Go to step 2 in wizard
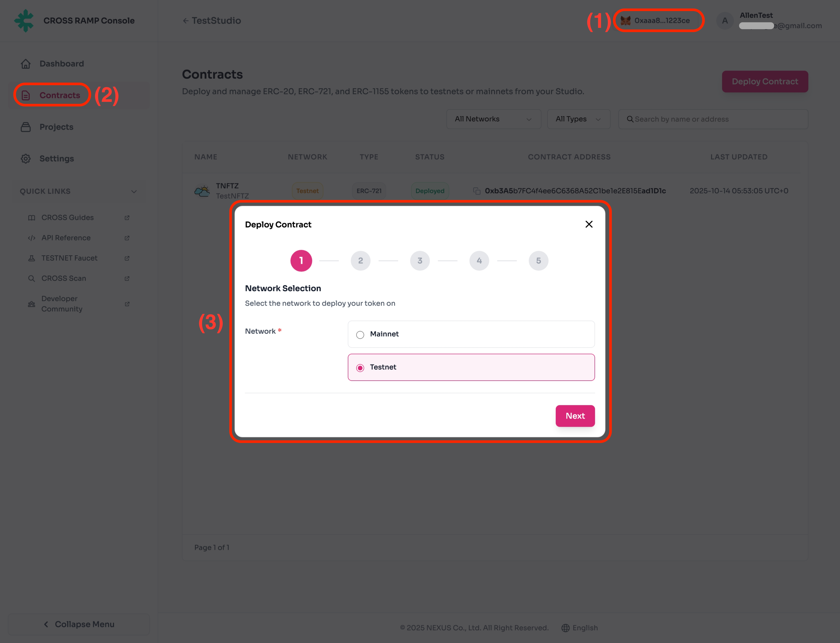 [360, 261]
